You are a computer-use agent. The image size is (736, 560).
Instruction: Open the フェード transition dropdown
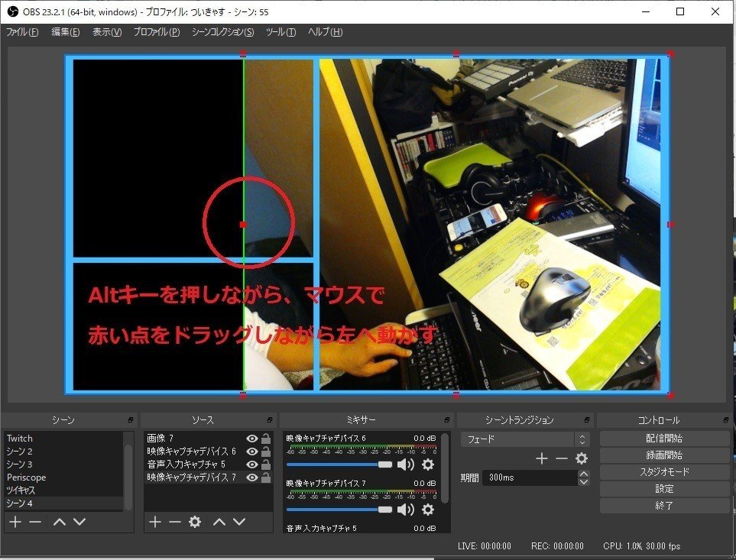535,439
